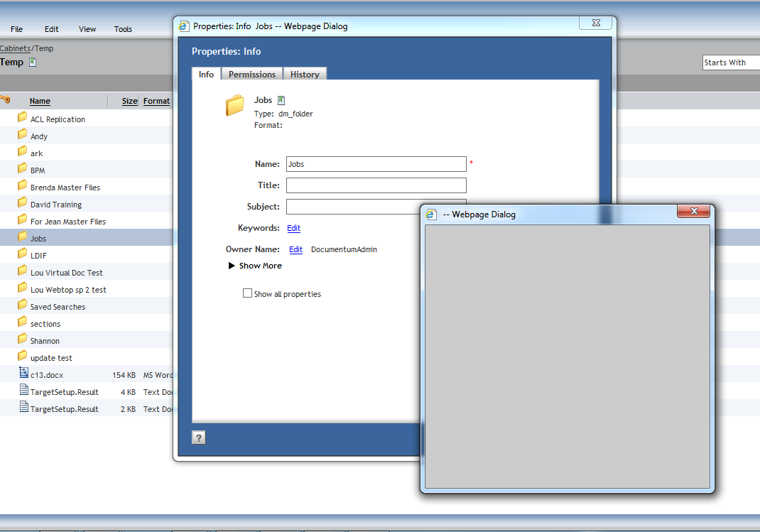This screenshot has height=532, width=760.
Task: Click into the Title input field
Action: coord(376,185)
